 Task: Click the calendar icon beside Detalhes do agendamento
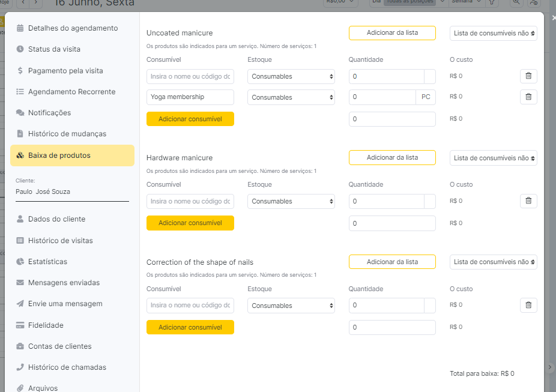click(20, 28)
